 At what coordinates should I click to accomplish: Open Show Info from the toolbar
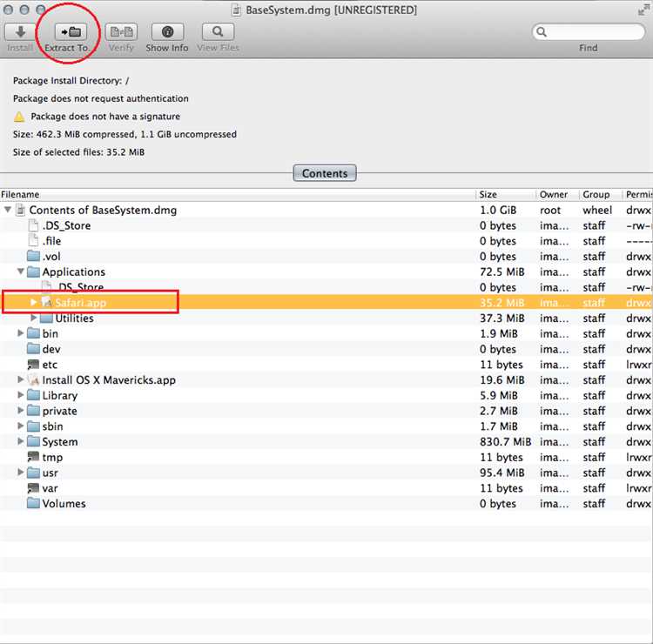[x=167, y=32]
